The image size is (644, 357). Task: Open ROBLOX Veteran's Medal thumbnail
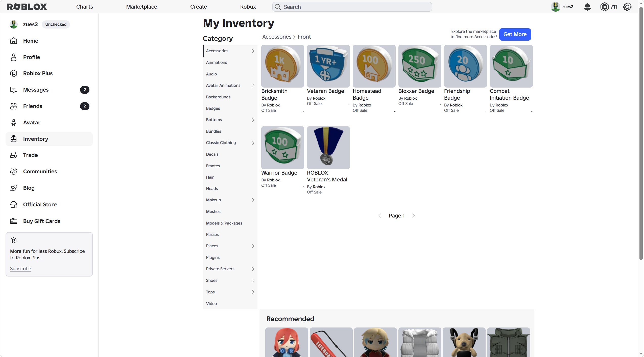[328, 148]
